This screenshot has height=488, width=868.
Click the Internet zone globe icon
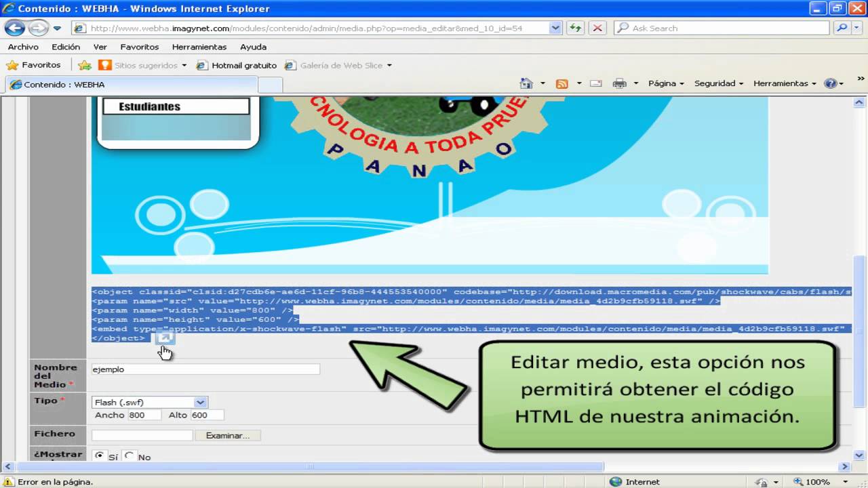[615, 482]
